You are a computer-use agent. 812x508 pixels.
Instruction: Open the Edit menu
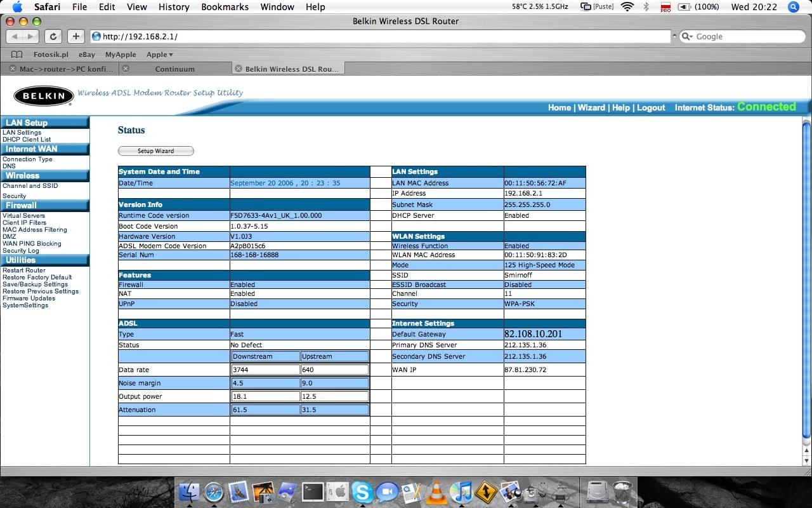point(107,7)
